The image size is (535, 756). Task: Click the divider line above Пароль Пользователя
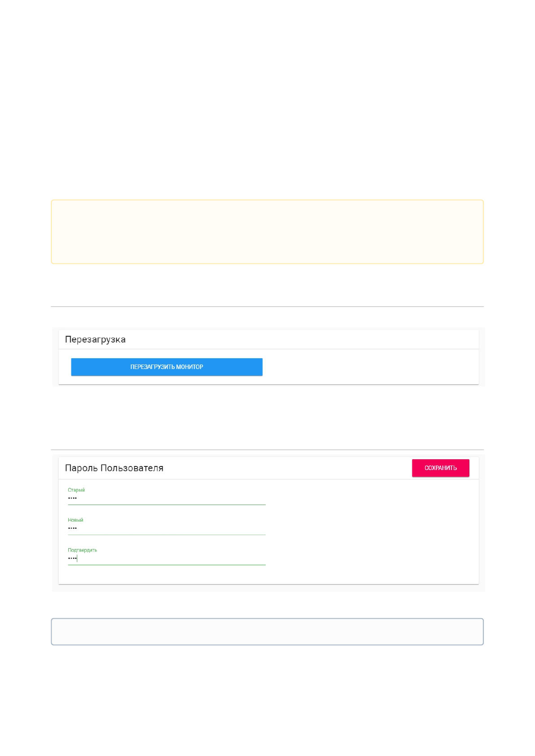pos(267,449)
